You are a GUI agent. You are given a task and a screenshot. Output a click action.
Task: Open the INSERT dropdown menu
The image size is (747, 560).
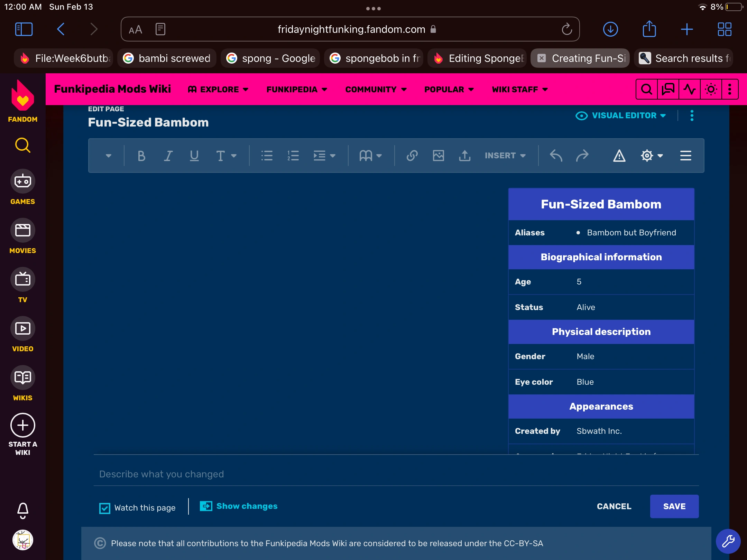pos(505,156)
